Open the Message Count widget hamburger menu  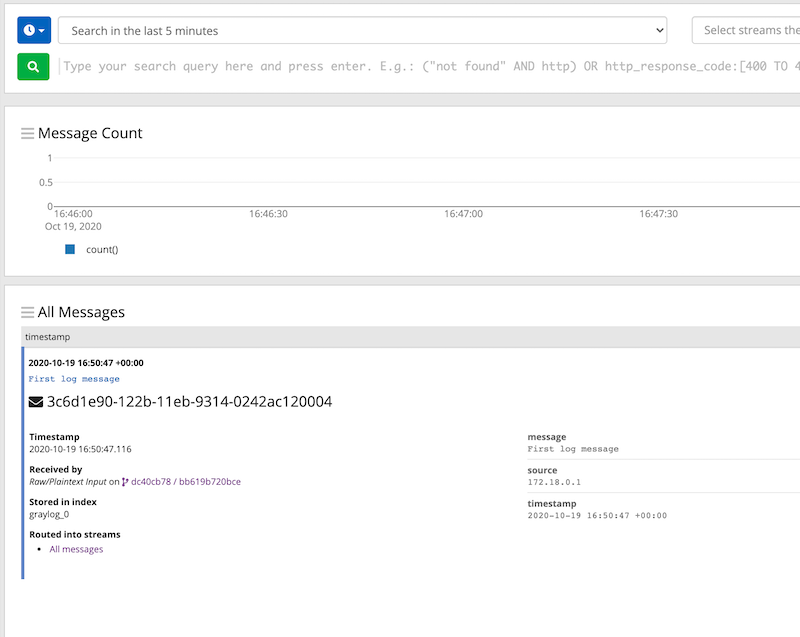28,133
